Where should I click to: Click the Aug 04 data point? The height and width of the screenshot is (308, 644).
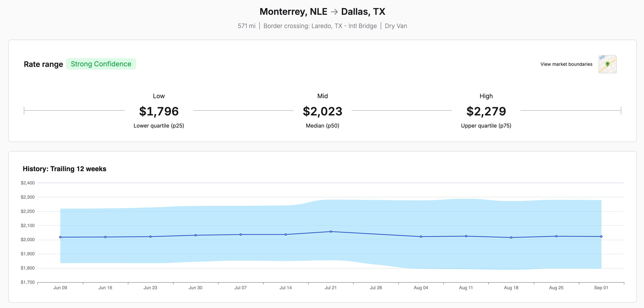point(421,237)
